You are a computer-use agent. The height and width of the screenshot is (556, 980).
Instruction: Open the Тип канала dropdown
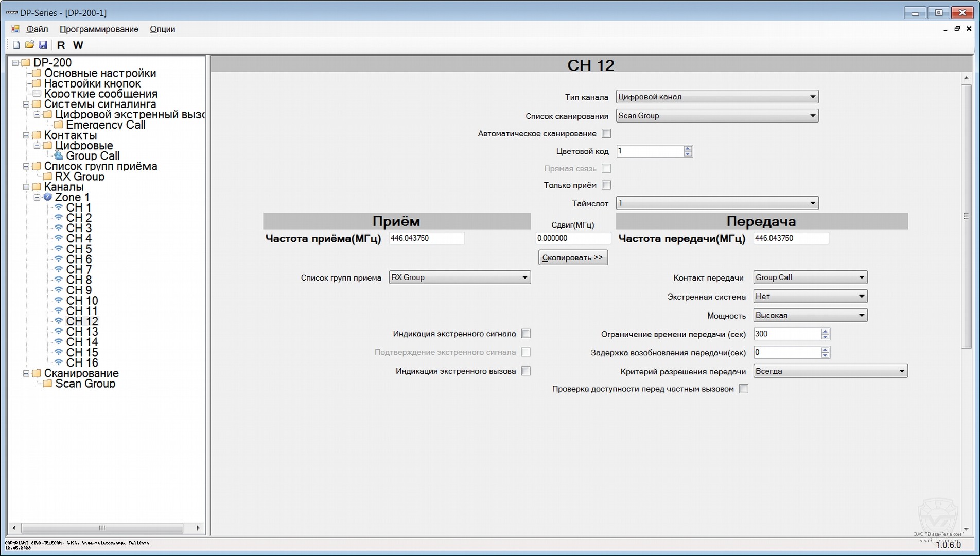click(716, 97)
